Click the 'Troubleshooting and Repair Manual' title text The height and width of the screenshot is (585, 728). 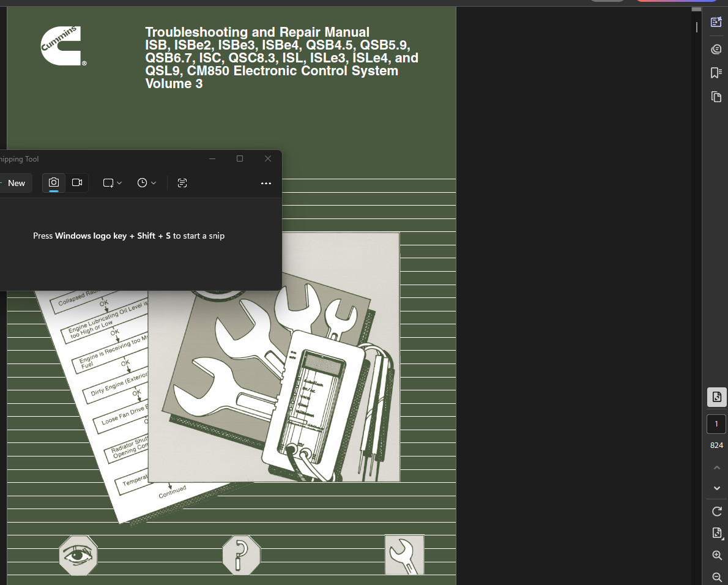(257, 32)
